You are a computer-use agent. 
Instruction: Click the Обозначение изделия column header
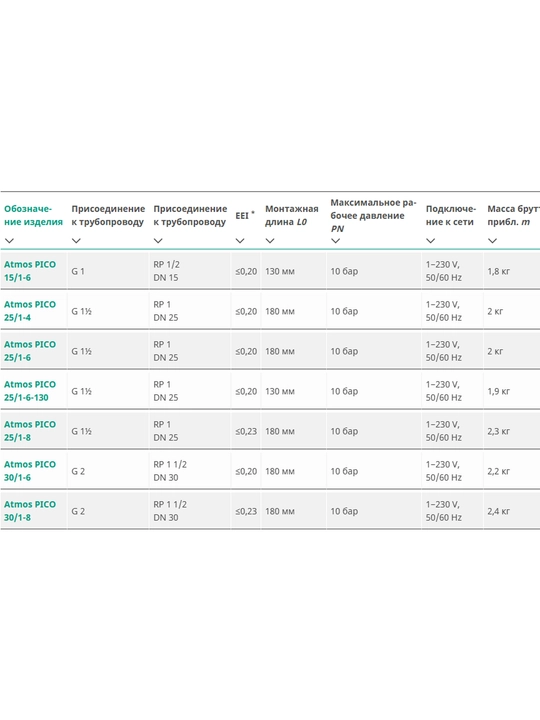point(33,215)
